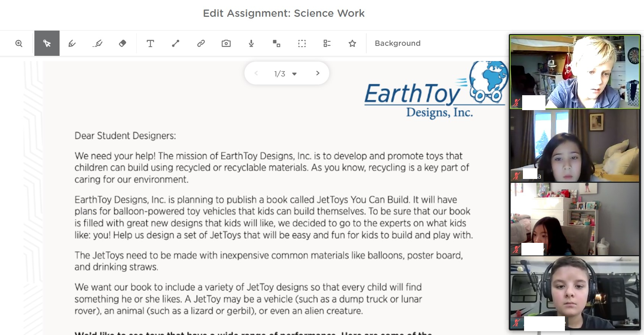Viewport: 644px width, 335px height.
Task: Go to the next page arrow
Action: [317, 73]
